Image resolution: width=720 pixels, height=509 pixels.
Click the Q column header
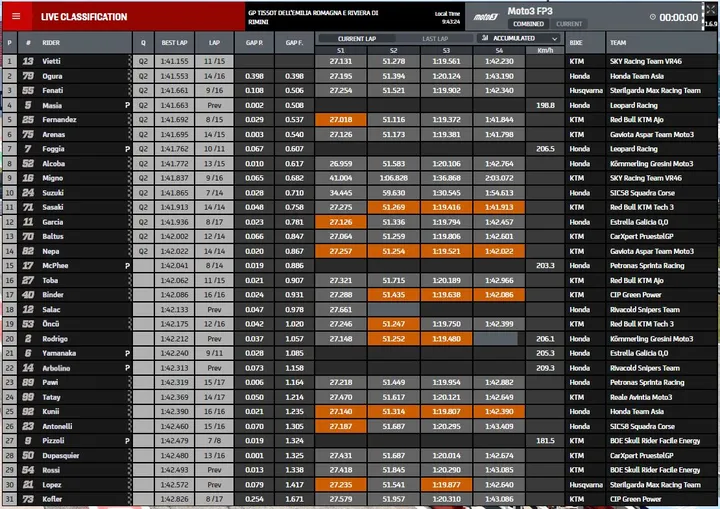pos(143,43)
